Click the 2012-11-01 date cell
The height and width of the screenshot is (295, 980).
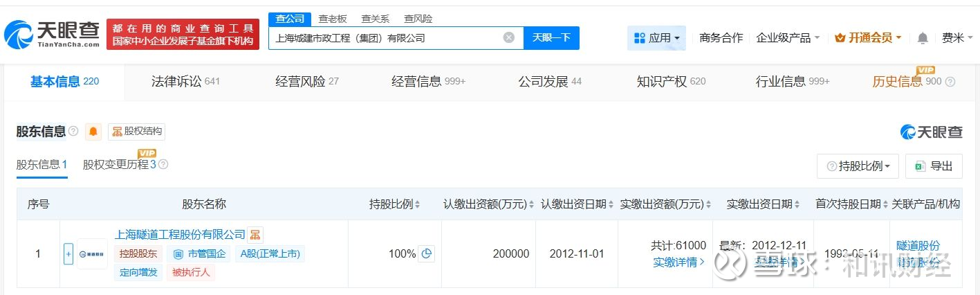tap(577, 254)
